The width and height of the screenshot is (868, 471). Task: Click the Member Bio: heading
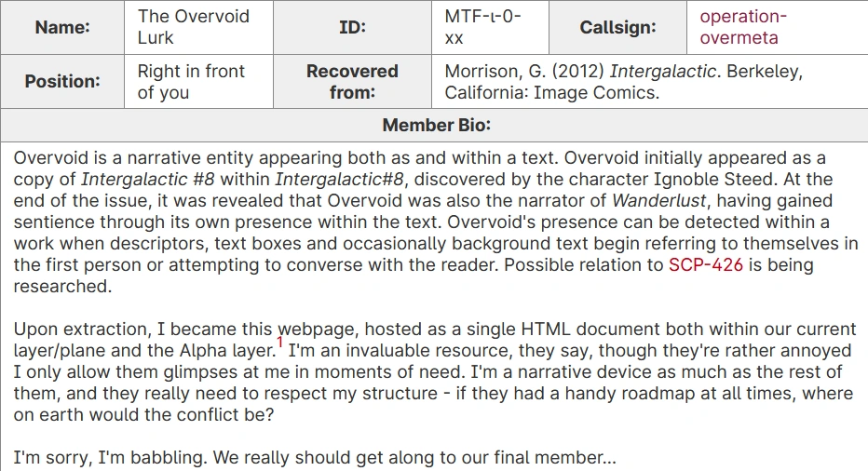[x=436, y=125]
